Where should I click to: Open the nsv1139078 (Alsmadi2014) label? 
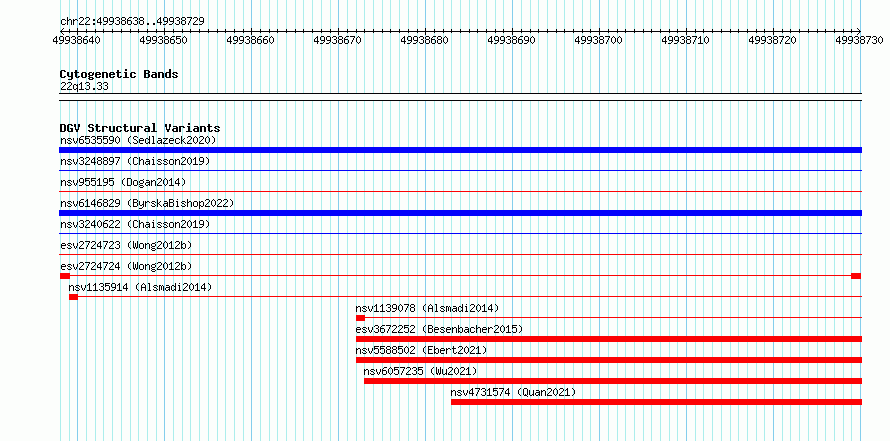[427, 308]
